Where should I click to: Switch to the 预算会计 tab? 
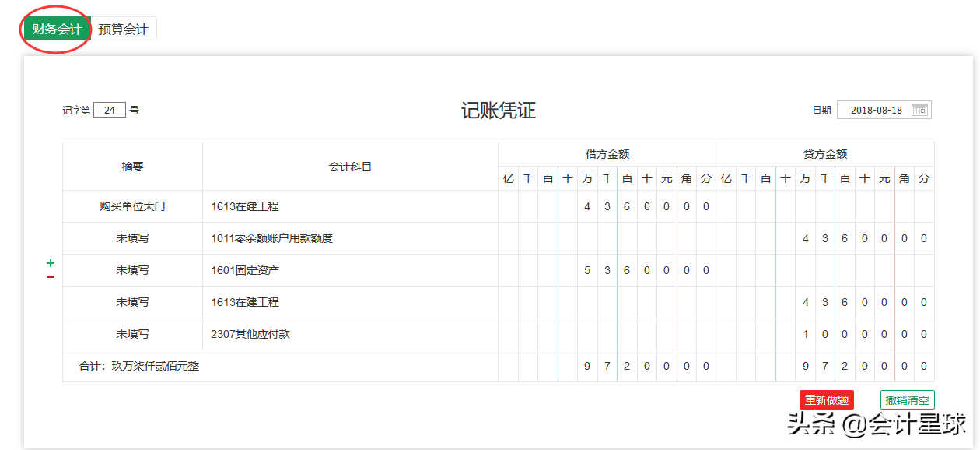[124, 28]
